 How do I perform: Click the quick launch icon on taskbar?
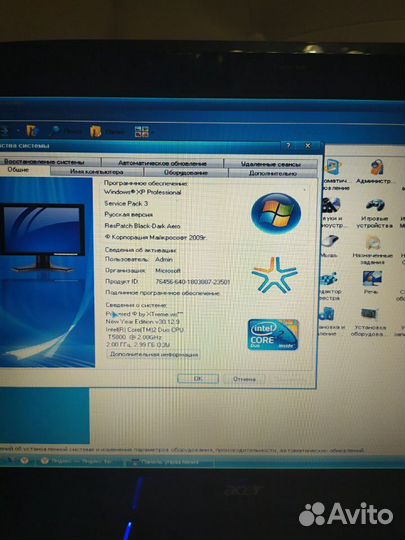coord(24,460)
